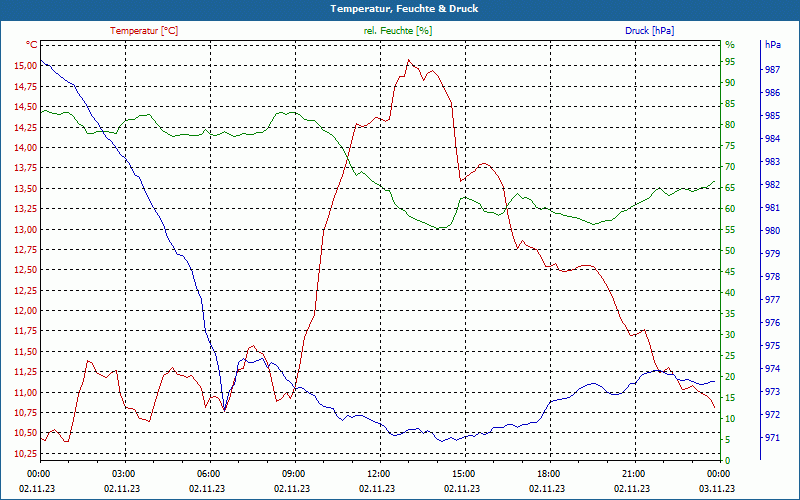Click the green humidity axis value "75"
Screen dimensions: 800x500
pos(730,146)
